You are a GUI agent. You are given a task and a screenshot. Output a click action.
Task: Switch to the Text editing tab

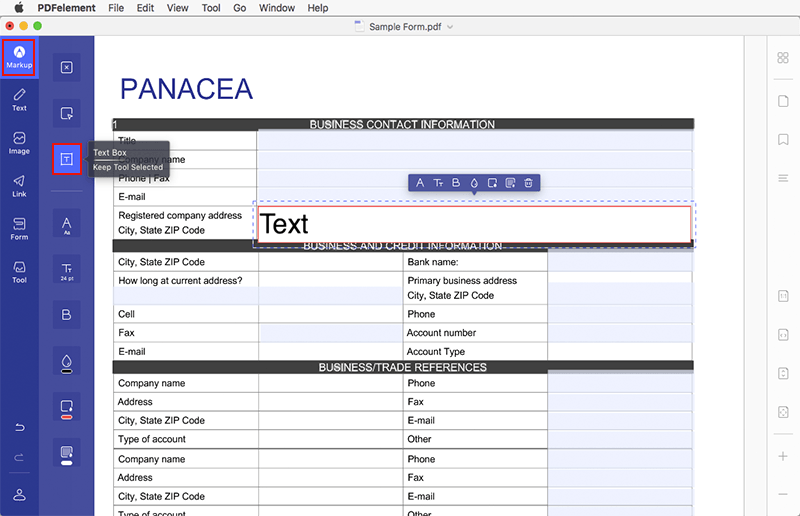coord(19,100)
